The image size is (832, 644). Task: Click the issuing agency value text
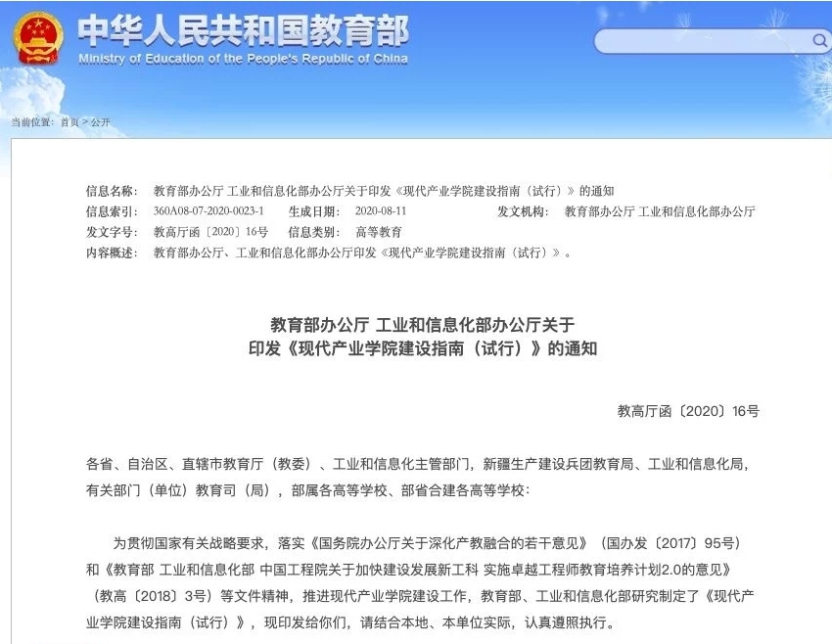tap(660, 211)
